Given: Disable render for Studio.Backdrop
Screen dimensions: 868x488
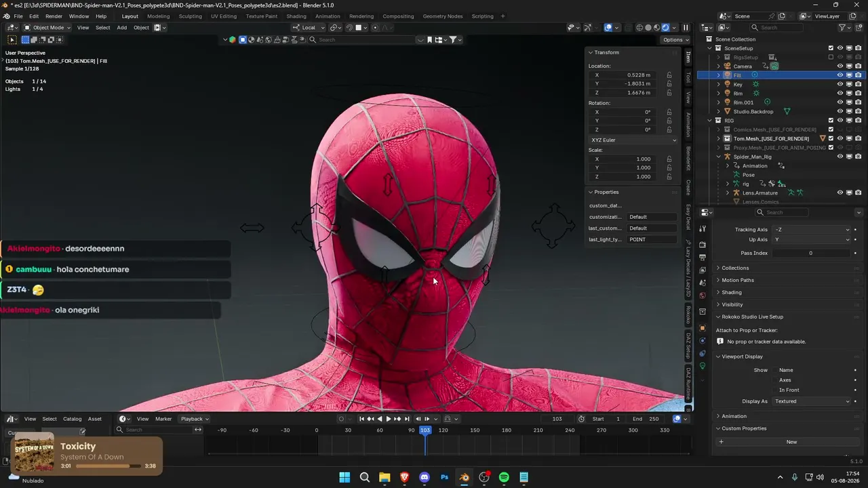Looking at the screenshot, I should pos(858,112).
